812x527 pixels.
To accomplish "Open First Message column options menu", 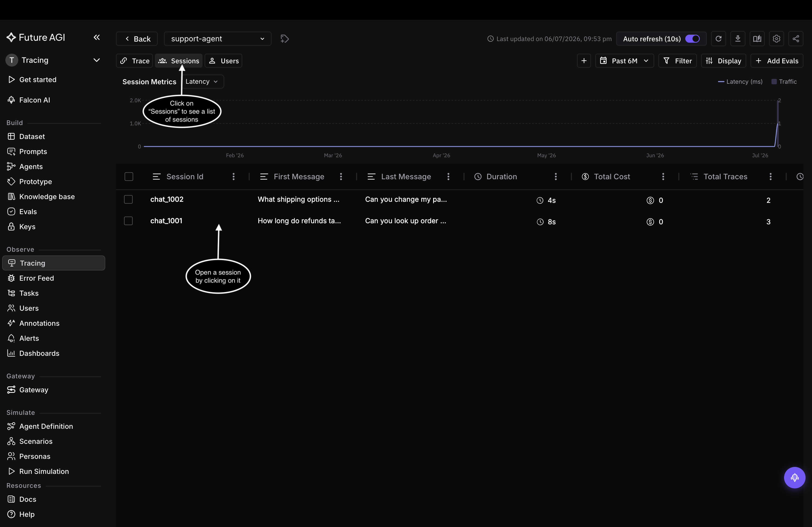I will coord(341,177).
